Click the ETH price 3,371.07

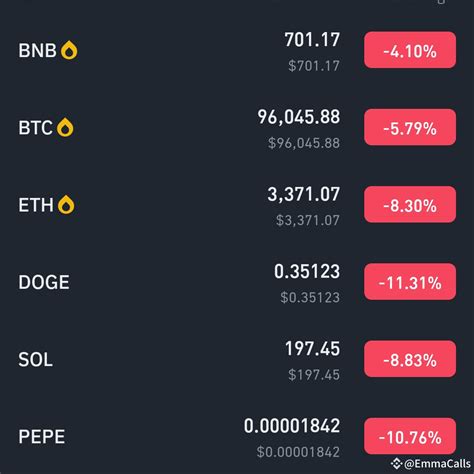click(304, 194)
